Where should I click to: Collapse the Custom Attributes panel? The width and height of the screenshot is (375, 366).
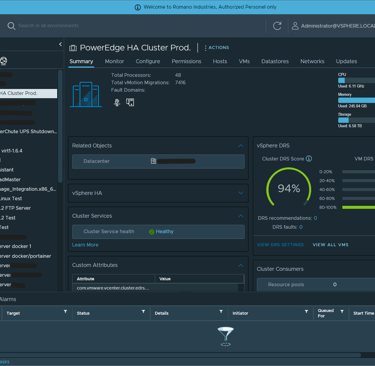click(x=241, y=265)
